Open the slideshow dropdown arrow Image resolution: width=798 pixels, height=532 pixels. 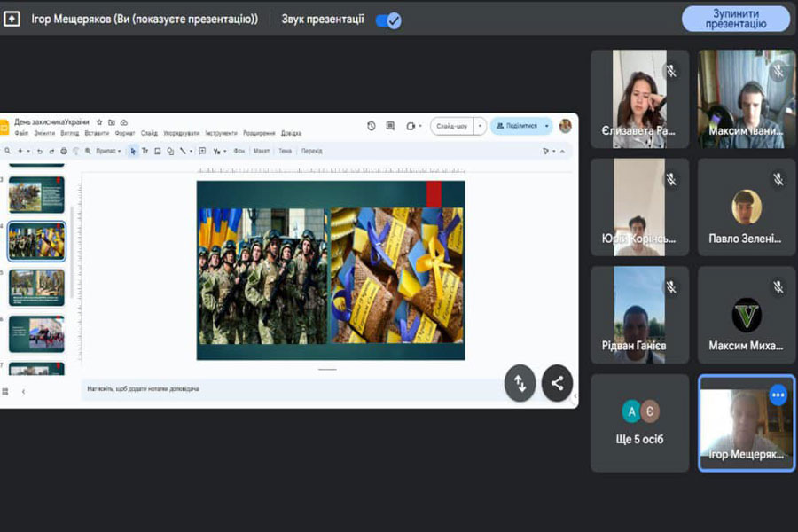click(x=481, y=126)
